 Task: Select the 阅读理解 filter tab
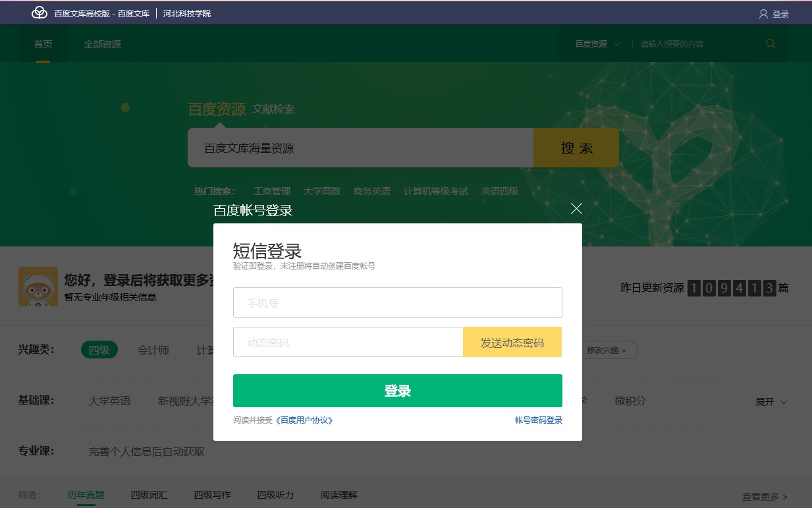(x=338, y=495)
